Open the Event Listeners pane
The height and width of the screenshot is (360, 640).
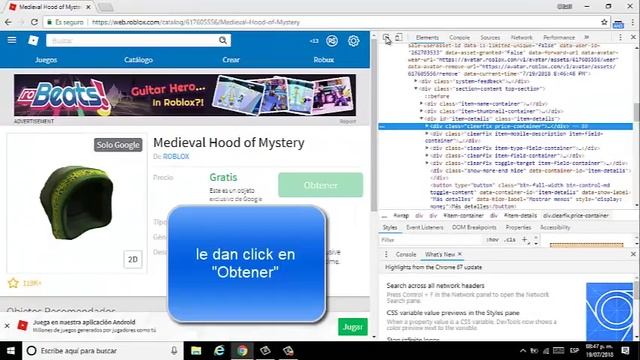click(x=424, y=227)
